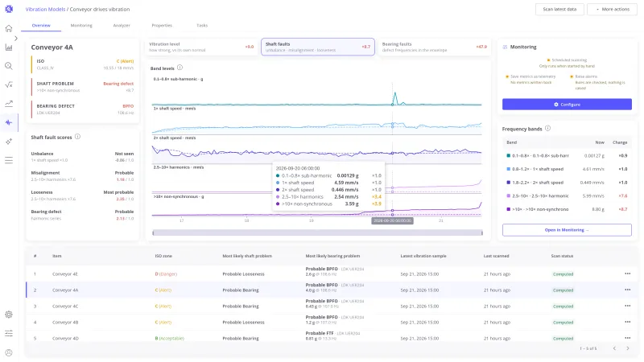The image size is (644, 362).
Task: Click the Last scanned column header
Action: (x=496, y=256)
